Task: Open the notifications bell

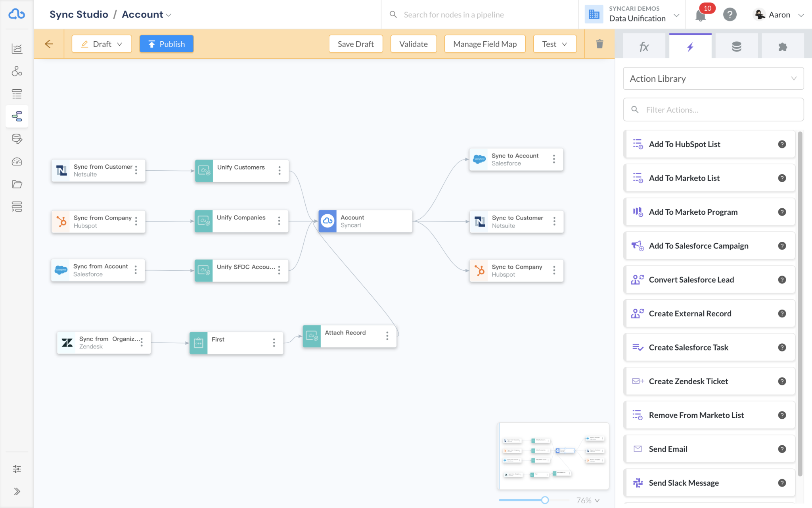Action: click(x=701, y=15)
